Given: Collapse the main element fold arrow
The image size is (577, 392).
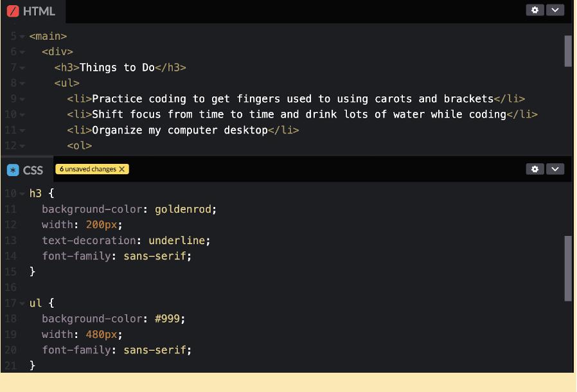Looking at the screenshot, I should pyautogui.click(x=21, y=36).
